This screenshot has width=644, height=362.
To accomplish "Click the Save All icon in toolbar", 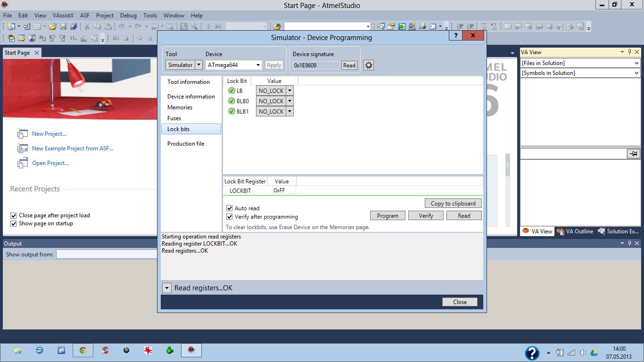I will point(74,26).
